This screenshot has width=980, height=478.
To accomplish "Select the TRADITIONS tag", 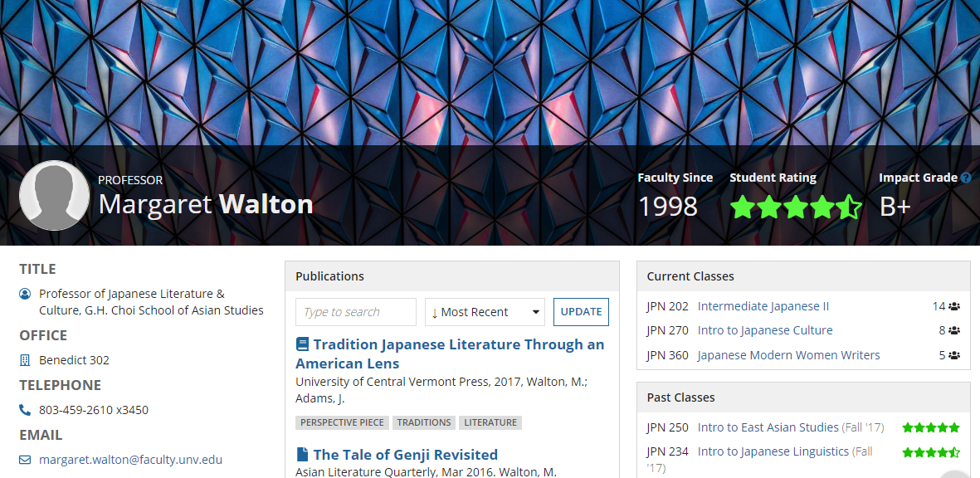I will coord(424,422).
